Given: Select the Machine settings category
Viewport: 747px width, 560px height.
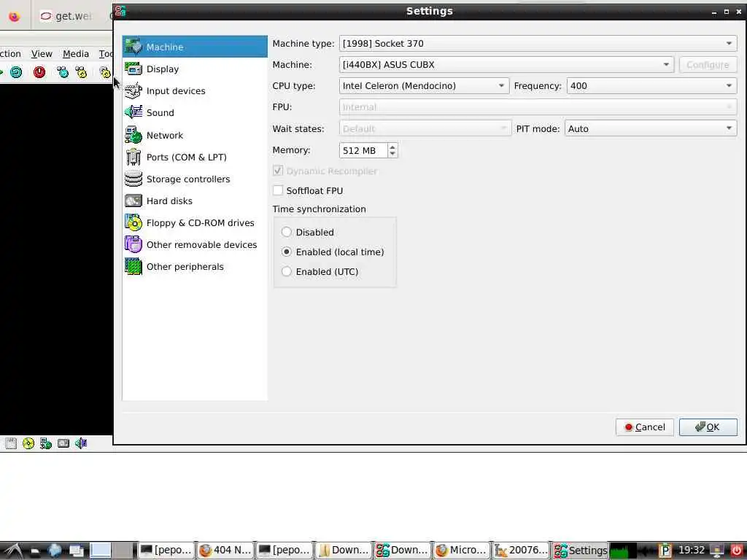Looking at the screenshot, I should tap(195, 47).
